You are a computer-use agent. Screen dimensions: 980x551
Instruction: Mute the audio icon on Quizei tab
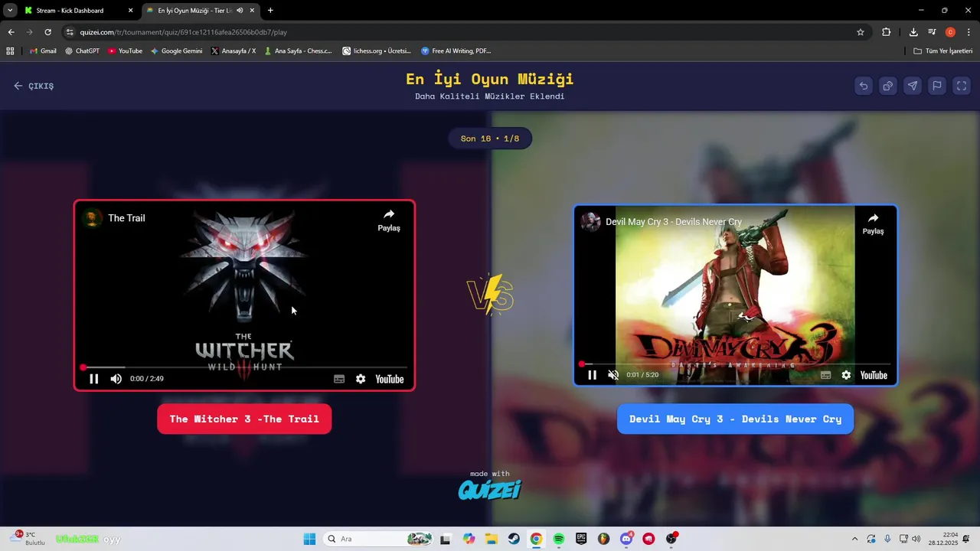point(240,11)
